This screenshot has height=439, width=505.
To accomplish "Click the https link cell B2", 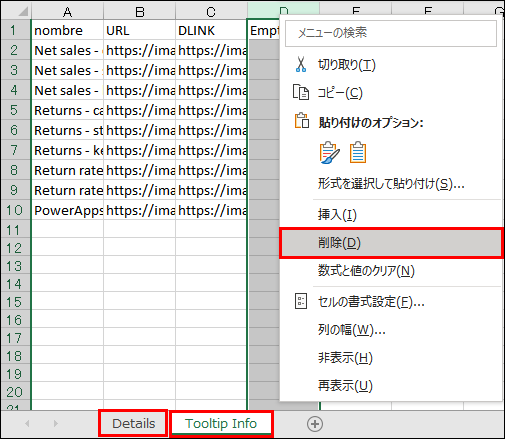I will pos(140,50).
